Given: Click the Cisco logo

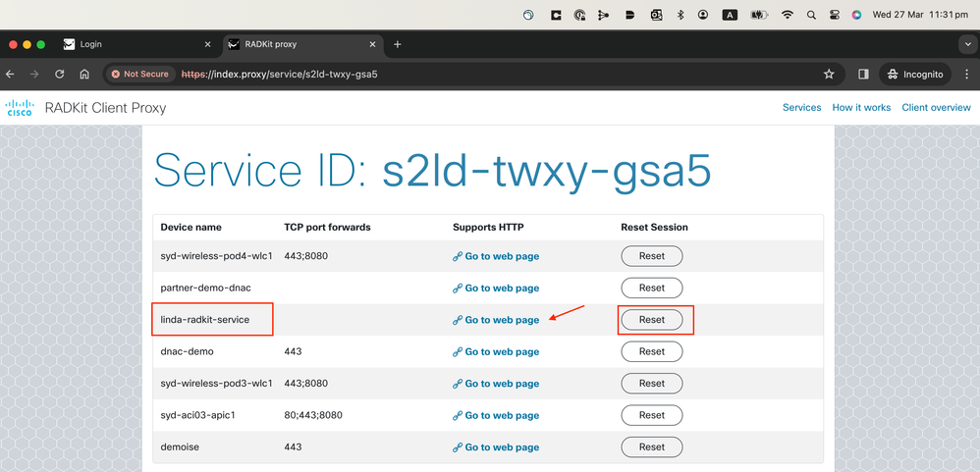Looking at the screenshot, I should [x=20, y=107].
